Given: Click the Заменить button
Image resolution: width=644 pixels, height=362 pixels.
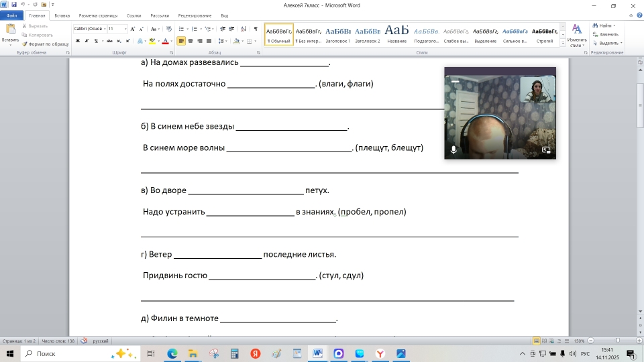Looking at the screenshot, I should (607, 34).
